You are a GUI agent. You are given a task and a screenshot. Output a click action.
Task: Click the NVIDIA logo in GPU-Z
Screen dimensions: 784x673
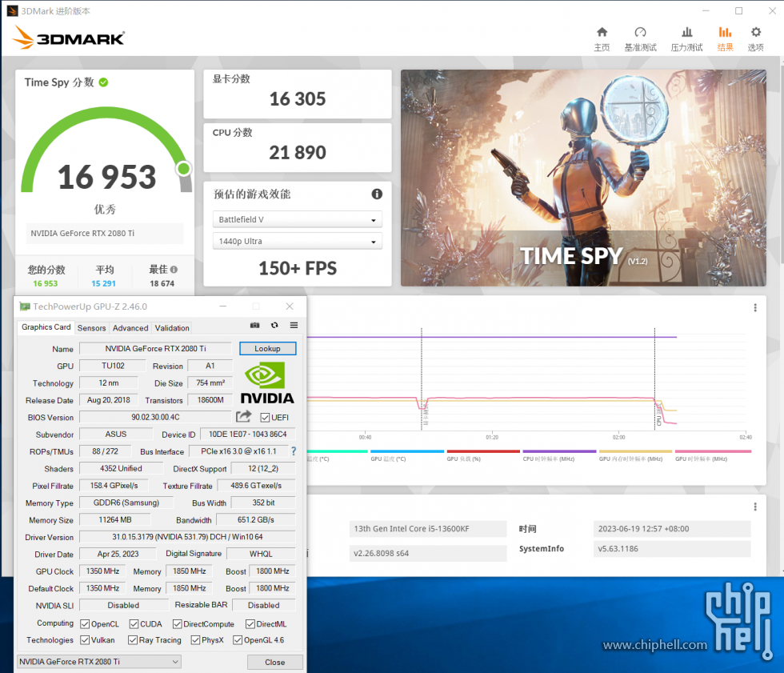[267, 383]
